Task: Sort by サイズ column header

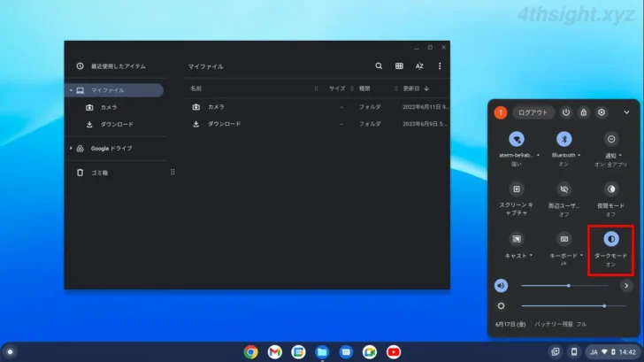Action: (337, 89)
